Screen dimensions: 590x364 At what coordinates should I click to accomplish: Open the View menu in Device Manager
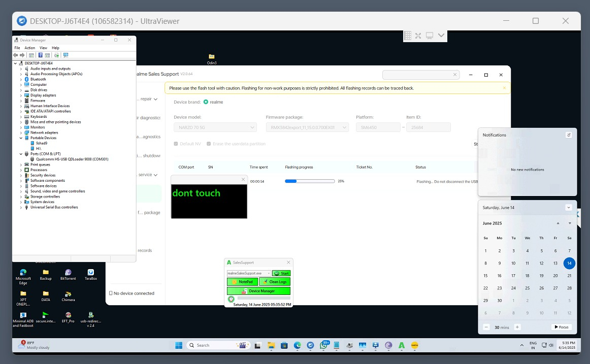click(43, 48)
